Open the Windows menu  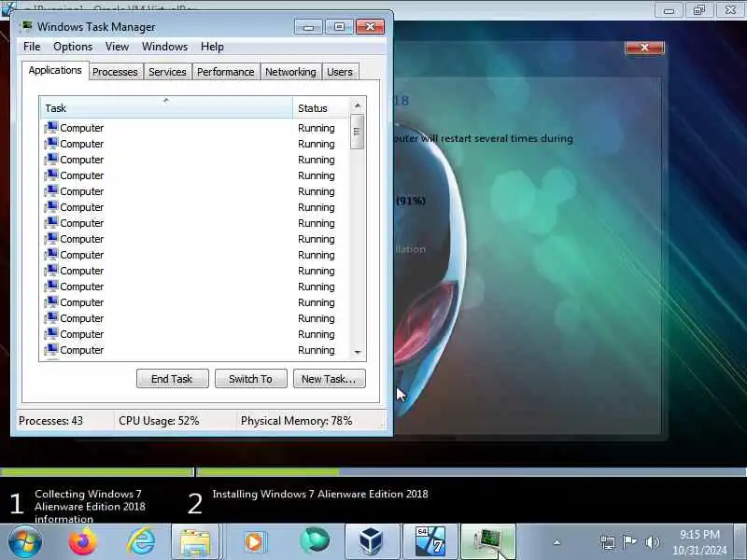pos(164,47)
